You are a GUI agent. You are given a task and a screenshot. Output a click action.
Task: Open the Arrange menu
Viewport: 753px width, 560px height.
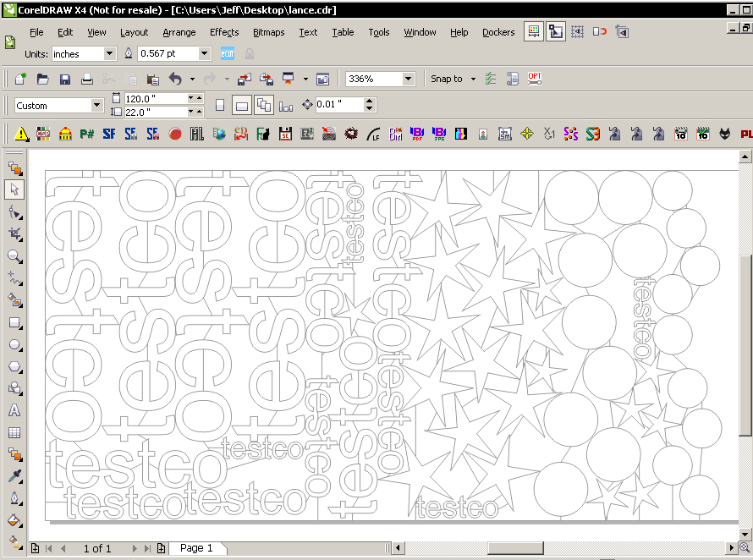179,32
